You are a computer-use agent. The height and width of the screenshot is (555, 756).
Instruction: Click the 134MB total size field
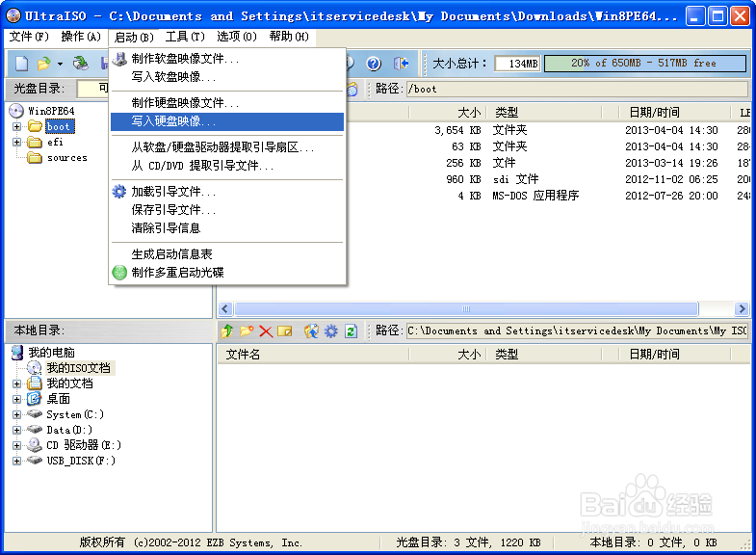coord(517,64)
